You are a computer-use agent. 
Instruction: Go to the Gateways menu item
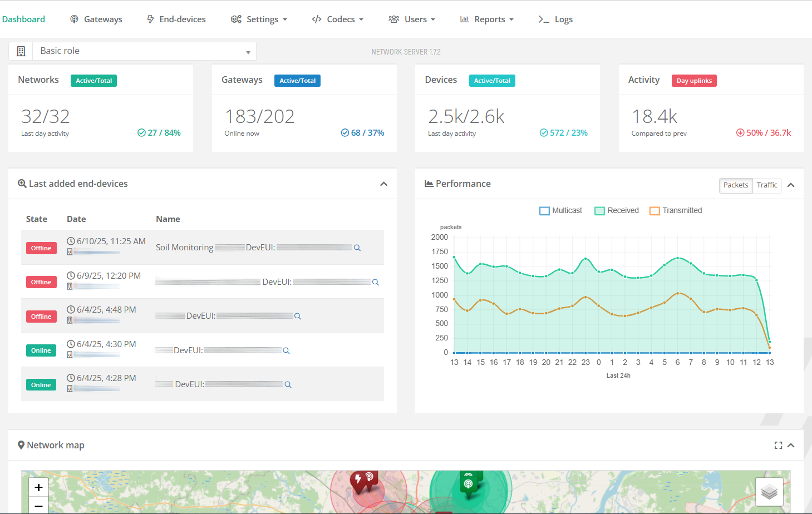tap(96, 19)
